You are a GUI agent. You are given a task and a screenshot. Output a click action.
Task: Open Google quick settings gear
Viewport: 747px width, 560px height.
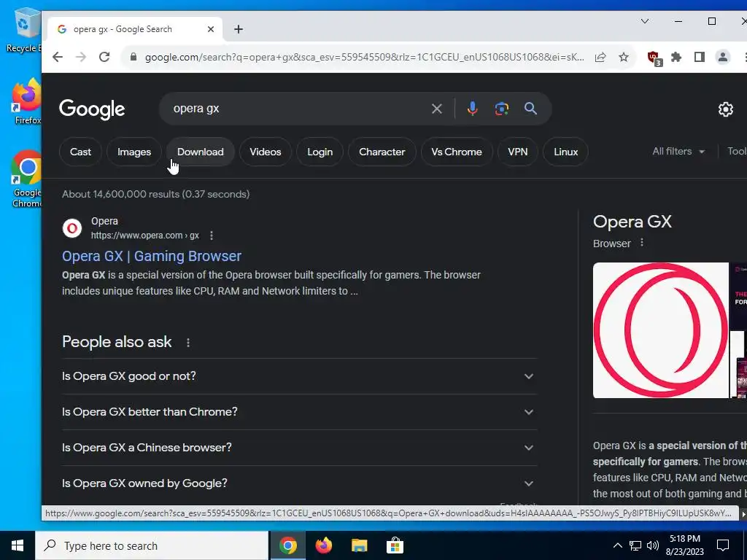click(726, 109)
